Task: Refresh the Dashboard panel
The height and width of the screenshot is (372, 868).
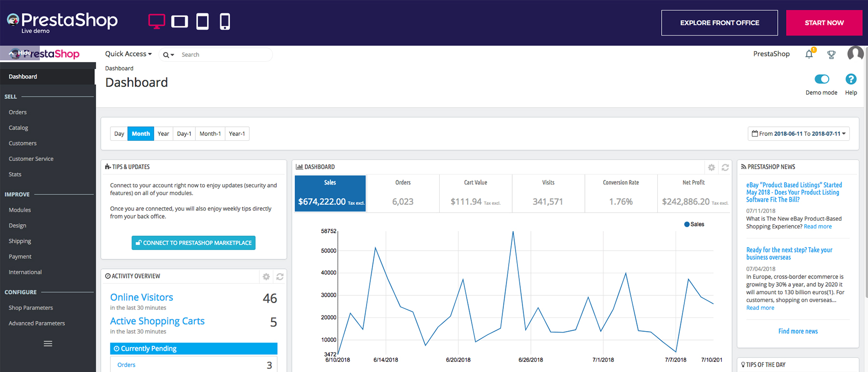Action: [x=725, y=167]
